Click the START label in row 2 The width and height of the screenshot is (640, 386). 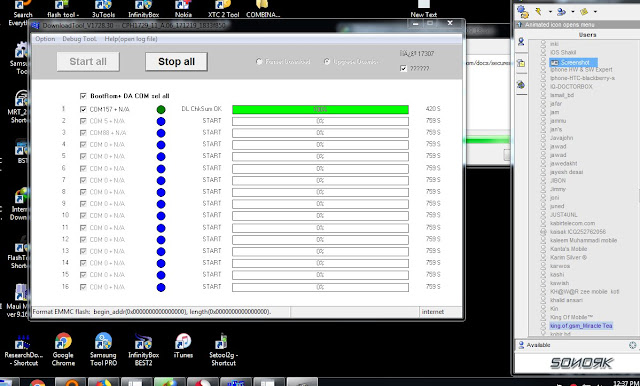tap(212, 121)
